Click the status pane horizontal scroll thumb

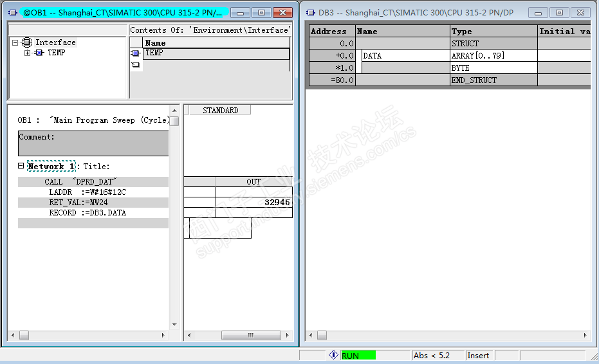251,335
